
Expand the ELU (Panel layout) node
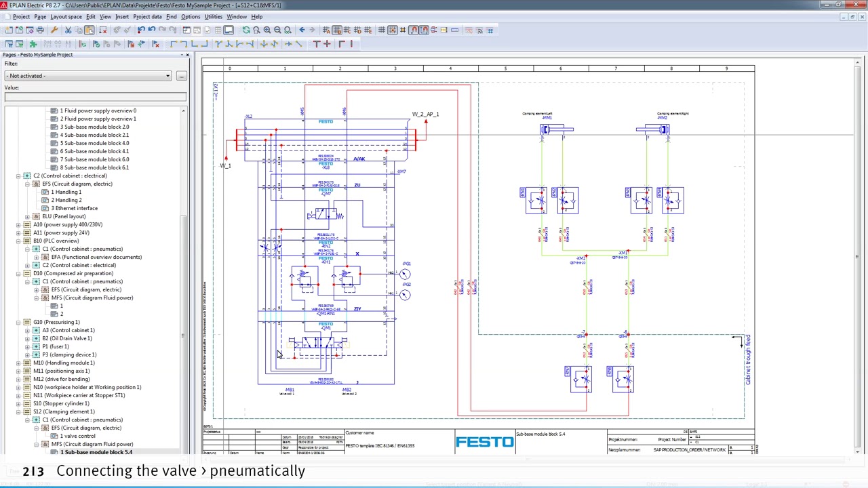point(27,216)
